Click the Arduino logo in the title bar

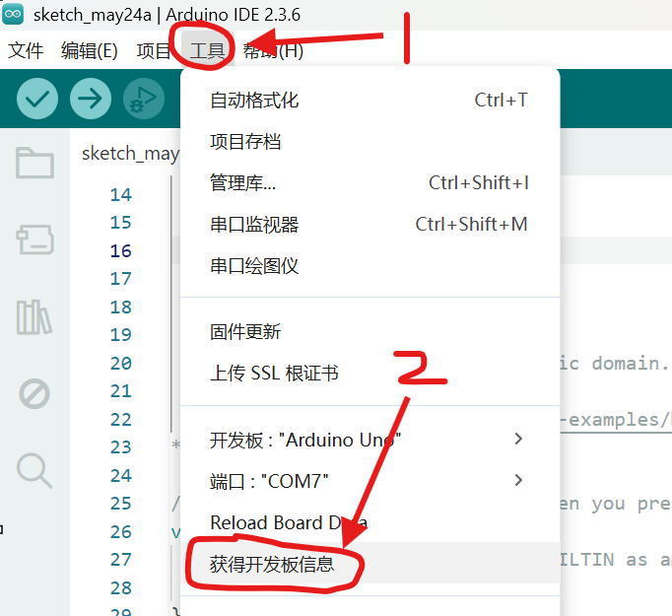point(13,14)
